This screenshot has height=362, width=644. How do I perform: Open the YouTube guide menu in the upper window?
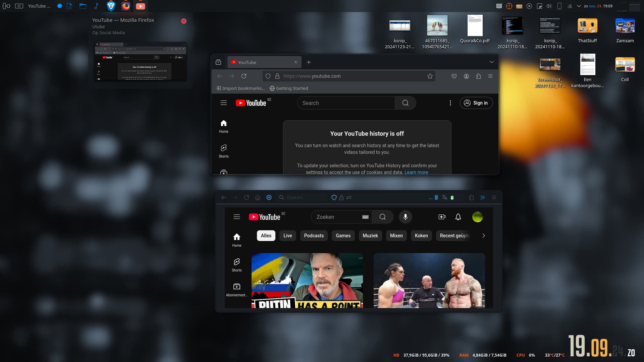tap(224, 103)
